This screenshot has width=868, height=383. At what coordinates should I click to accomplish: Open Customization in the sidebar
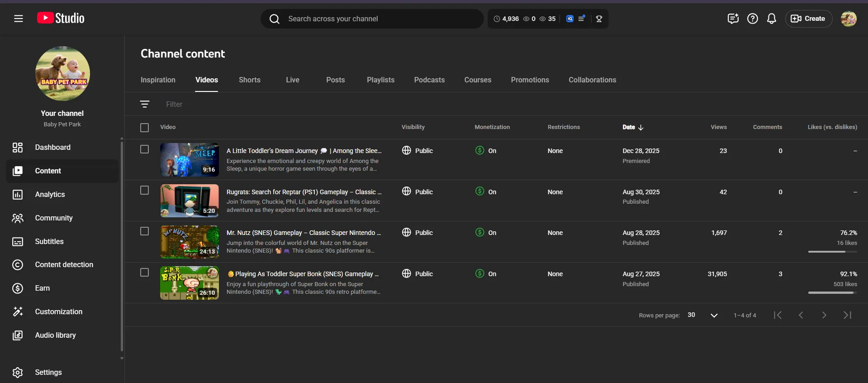click(62, 312)
